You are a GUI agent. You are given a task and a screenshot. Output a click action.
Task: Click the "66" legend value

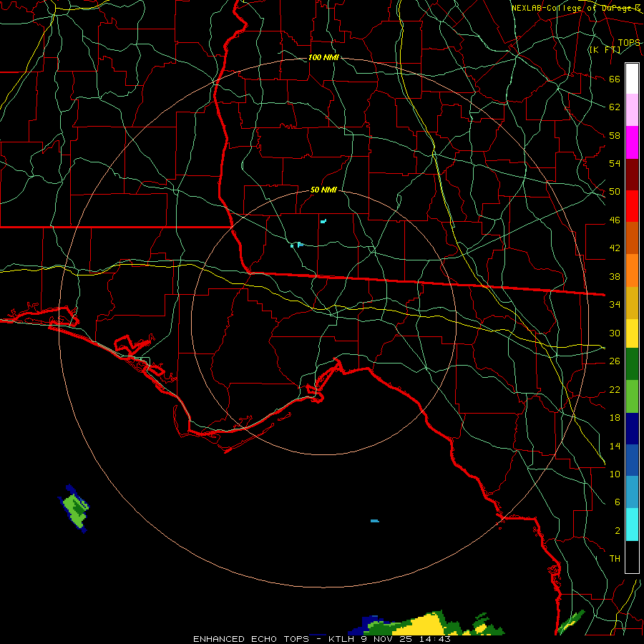point(615,79)
